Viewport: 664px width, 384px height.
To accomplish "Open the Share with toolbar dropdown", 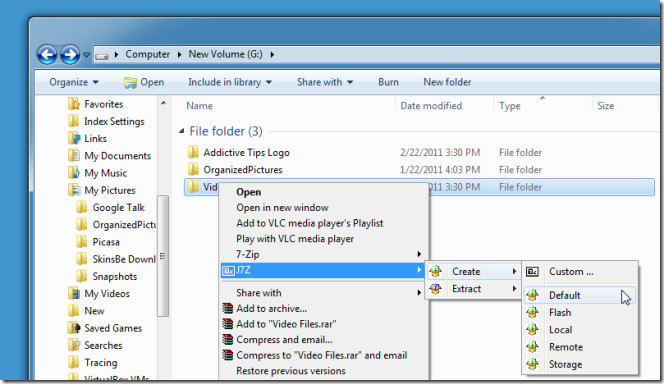I will click(325, 82).
